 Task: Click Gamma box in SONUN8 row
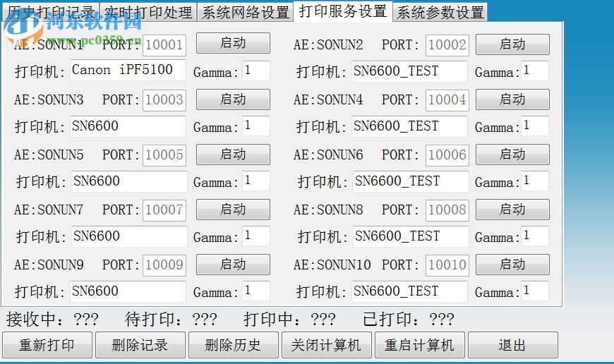pyautogui.click(x=534, y=236)
